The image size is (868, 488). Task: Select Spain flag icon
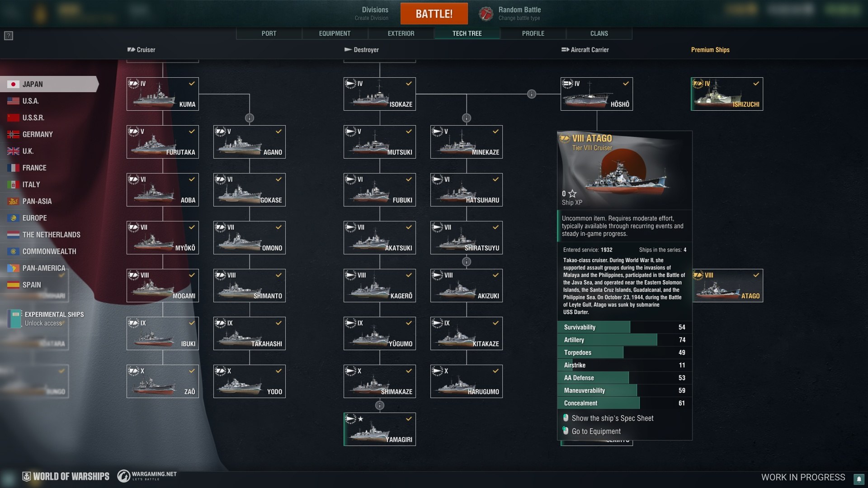coord(13,285)
